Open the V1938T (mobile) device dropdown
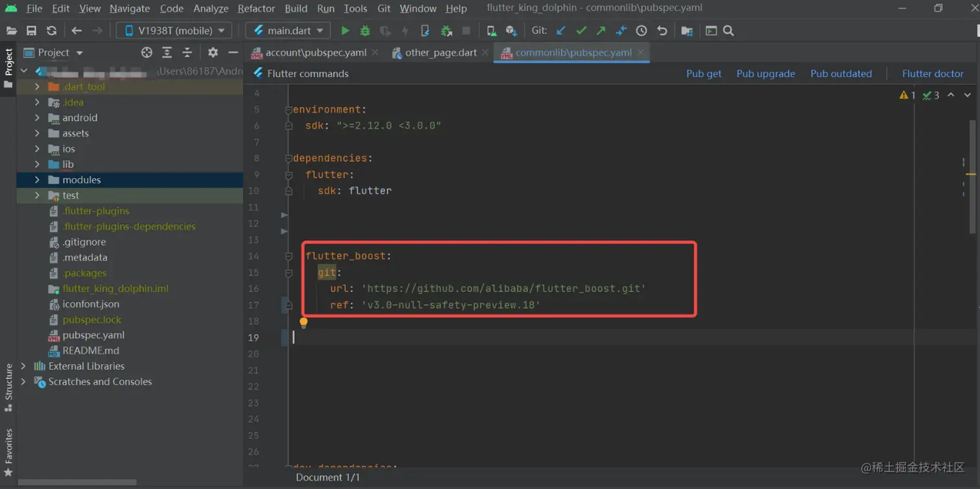 174,30
